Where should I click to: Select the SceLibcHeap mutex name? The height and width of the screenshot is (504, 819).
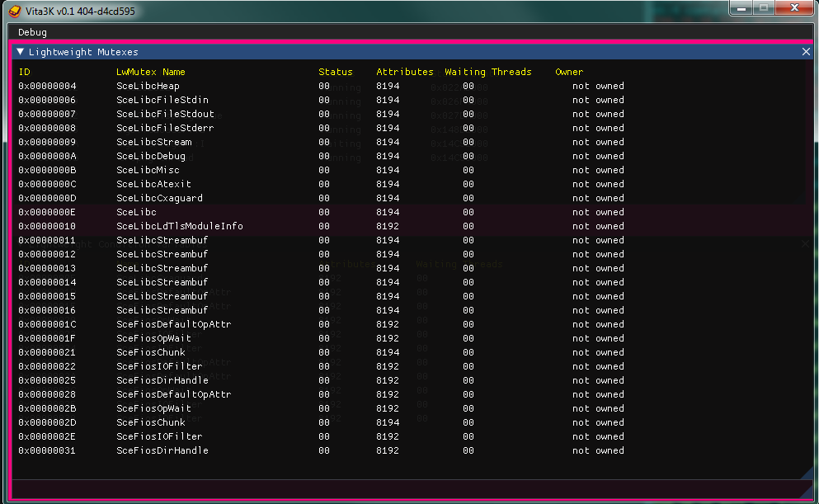click(148, 86)
